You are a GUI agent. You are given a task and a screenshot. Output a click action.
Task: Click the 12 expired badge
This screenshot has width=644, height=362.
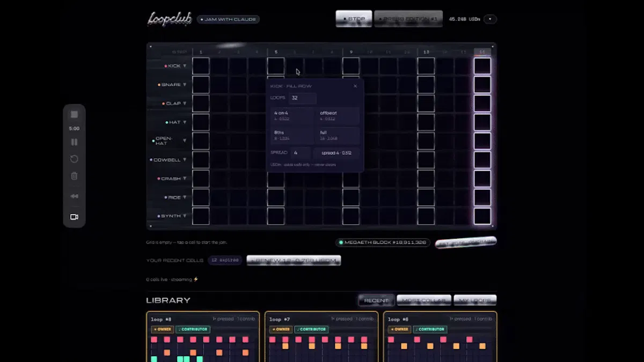point(225,260)
